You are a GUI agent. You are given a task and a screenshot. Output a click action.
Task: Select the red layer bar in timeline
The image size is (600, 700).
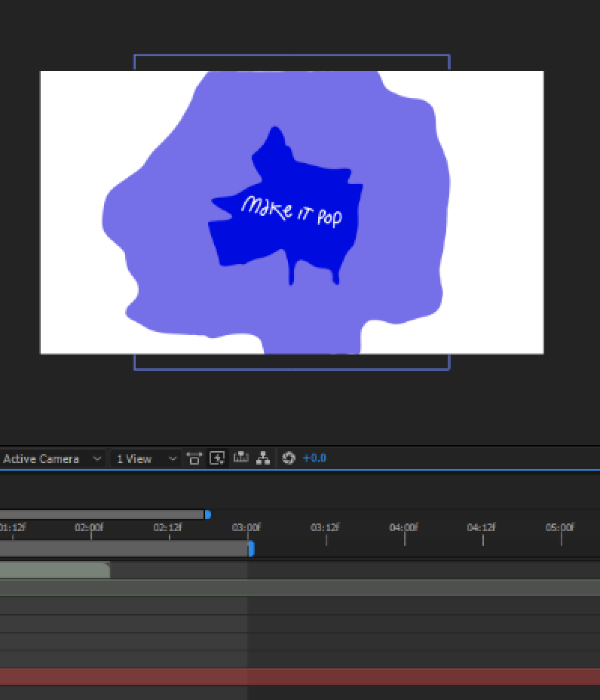pyautogui.click(x=300, y=677)
